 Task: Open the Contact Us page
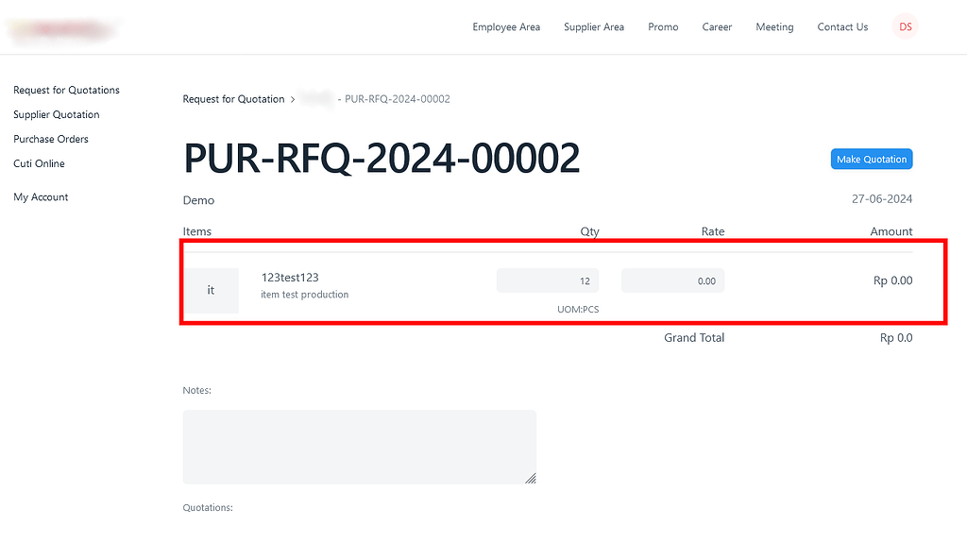click(x=842, y=27)
